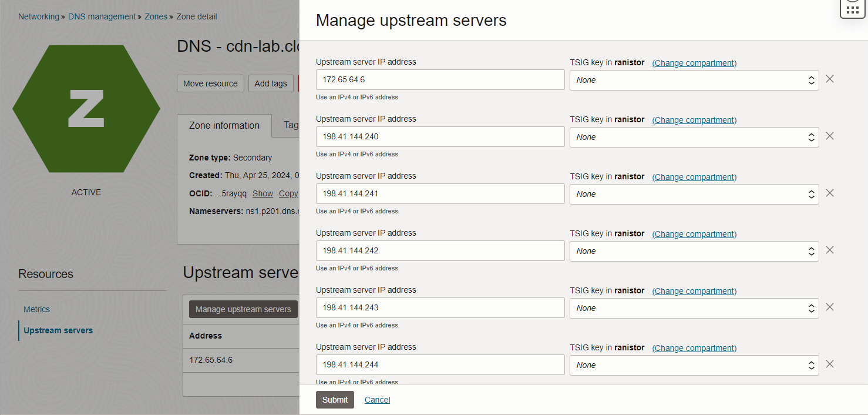Expand TSIG key dropdown for 198.41.144.241
The image size is (868, 415).
pos(694,194)
